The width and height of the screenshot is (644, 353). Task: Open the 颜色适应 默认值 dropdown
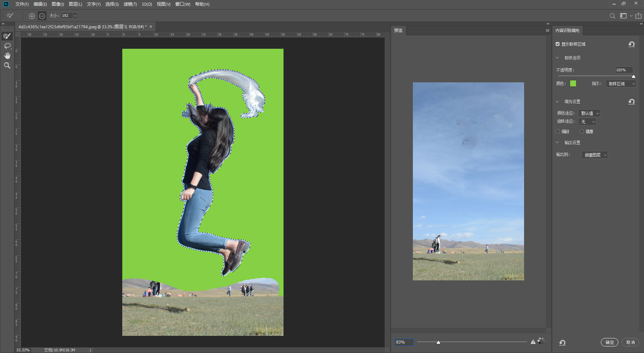click(589, 113)
